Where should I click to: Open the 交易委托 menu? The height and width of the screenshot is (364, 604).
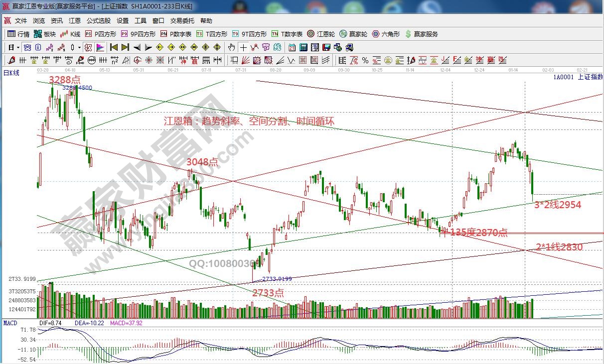click(182, 21)
